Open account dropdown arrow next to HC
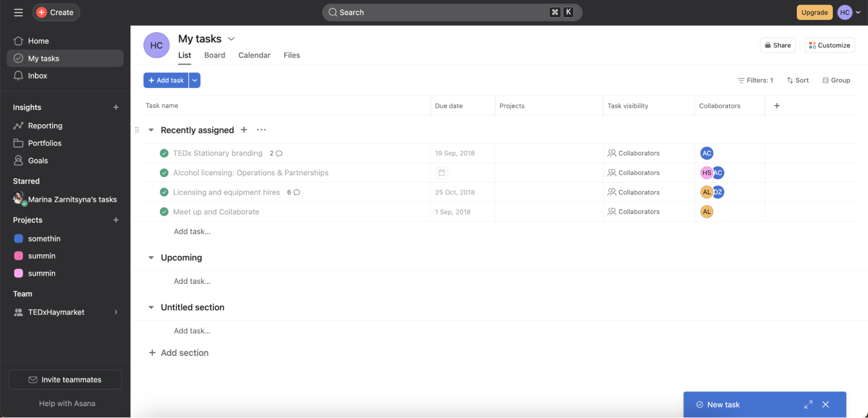The height and width of the screenshot is (418, 868). pos(858,13)
